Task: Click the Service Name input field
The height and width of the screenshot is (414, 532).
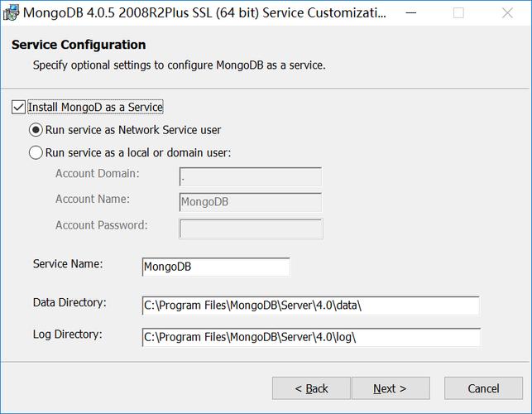Action: pyautogui.click(x=216, y=267)
